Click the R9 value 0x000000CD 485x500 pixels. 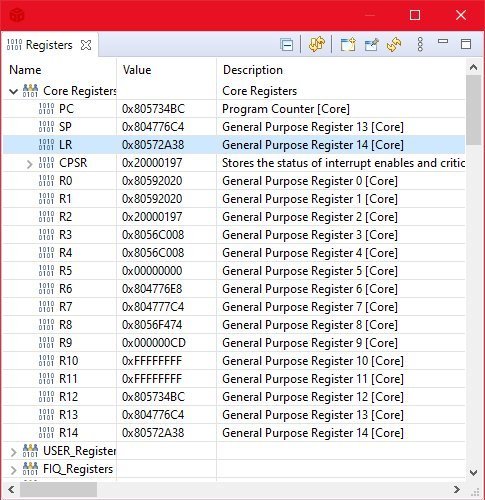point(154,343)
